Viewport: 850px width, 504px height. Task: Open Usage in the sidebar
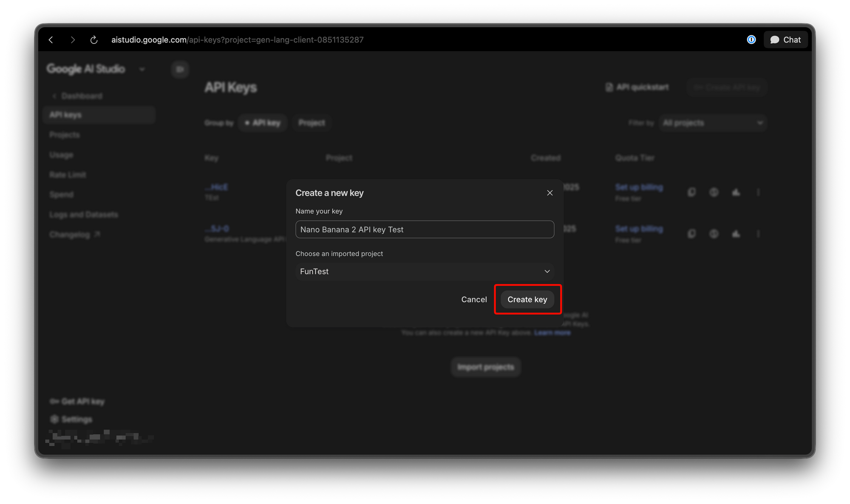(x=61, y=155)
